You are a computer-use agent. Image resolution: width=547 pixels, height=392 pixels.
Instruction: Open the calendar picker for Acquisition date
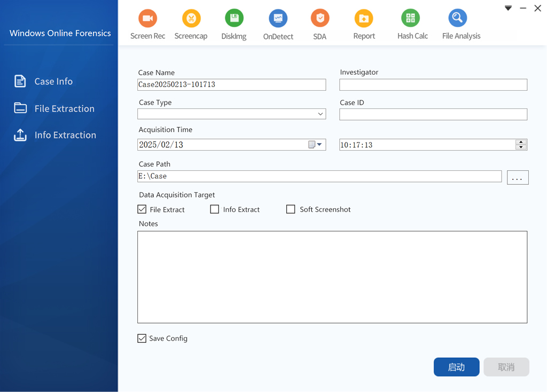[315, 144]
